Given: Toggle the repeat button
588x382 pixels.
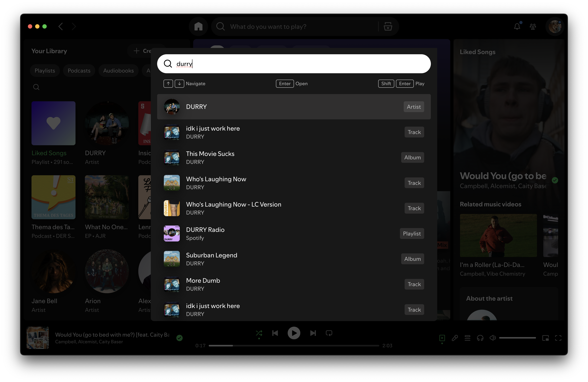Looking at the screenshot, I should point(329,333).
